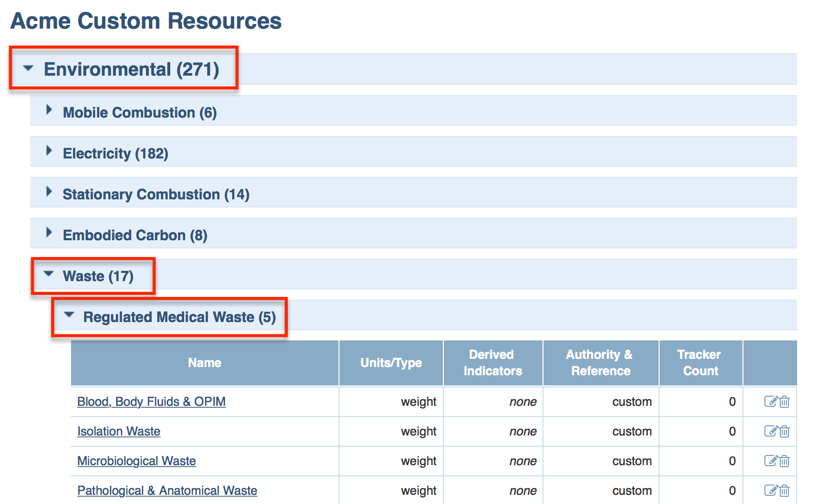Click the Units/Type column header
Viewport: 814px width, 504px height.
[391, 363]
